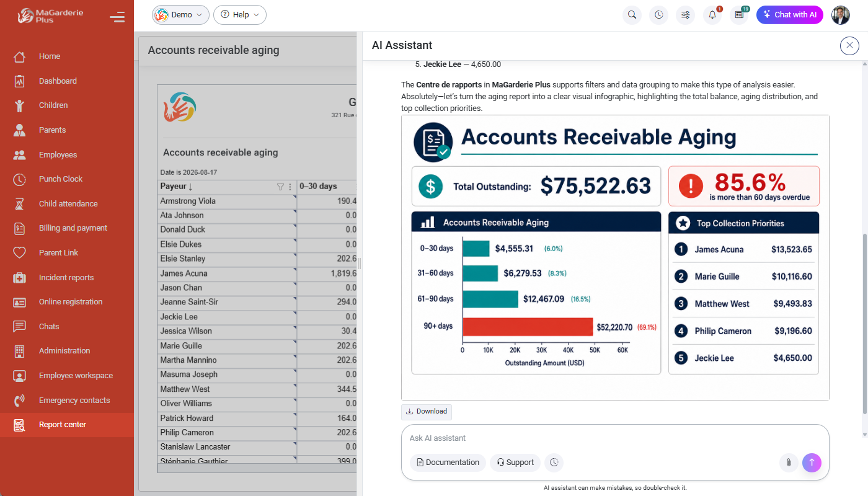Click the 0–30 days column header

pyautogui.click(x=327, y=187)
